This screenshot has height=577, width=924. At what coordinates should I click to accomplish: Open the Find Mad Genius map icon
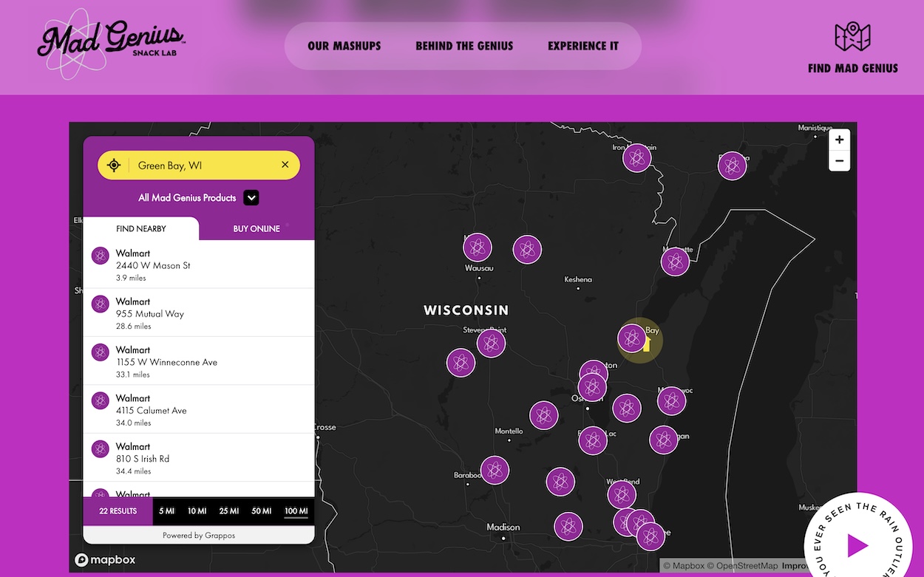852,37
